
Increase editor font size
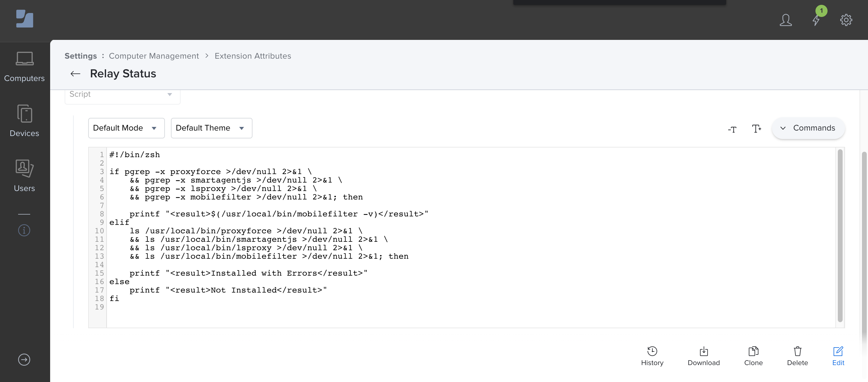pyautogui.click(x=757, y=128)
